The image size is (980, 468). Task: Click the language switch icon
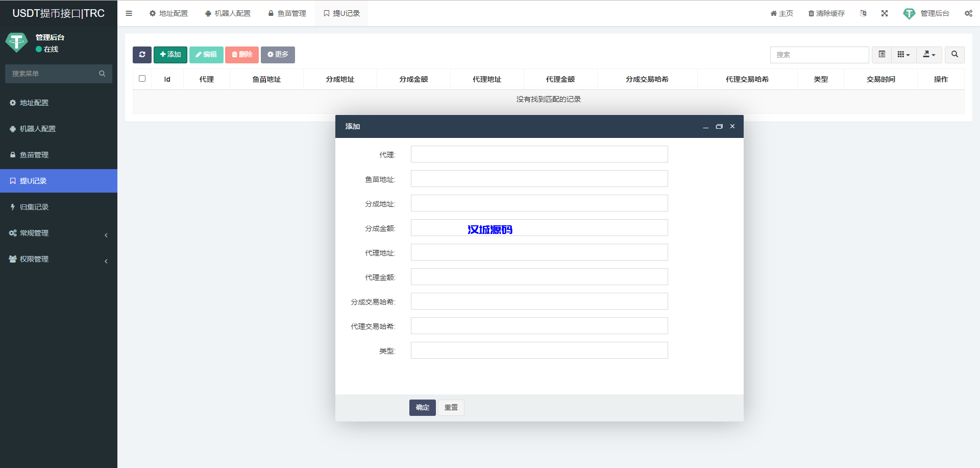[863, 13]
